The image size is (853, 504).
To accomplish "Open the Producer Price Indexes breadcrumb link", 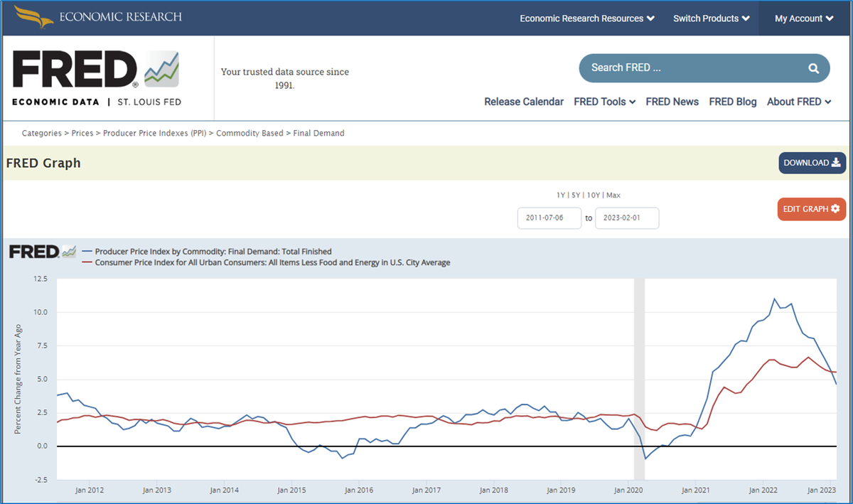I will 154,133.
